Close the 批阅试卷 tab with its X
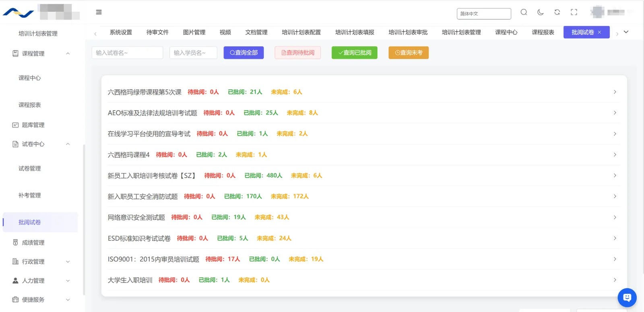 pos(599,32)
